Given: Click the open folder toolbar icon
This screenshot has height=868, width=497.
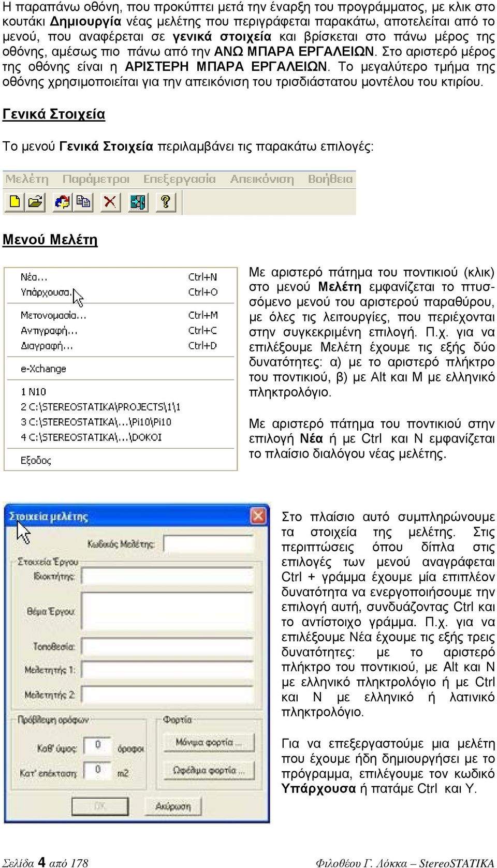Looking at the screenshot, I should tap(35, 201).
